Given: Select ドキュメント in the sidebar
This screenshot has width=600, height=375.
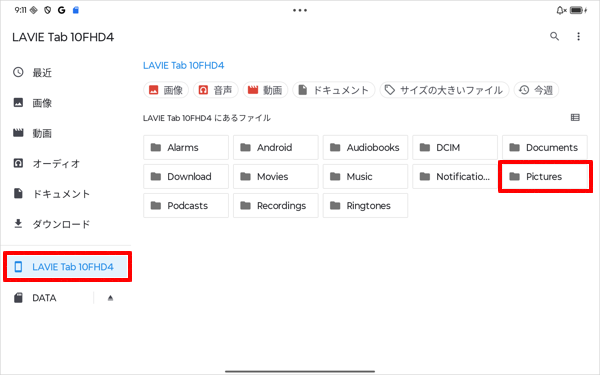Looking at the screenshot, I should tap(66, 194).
